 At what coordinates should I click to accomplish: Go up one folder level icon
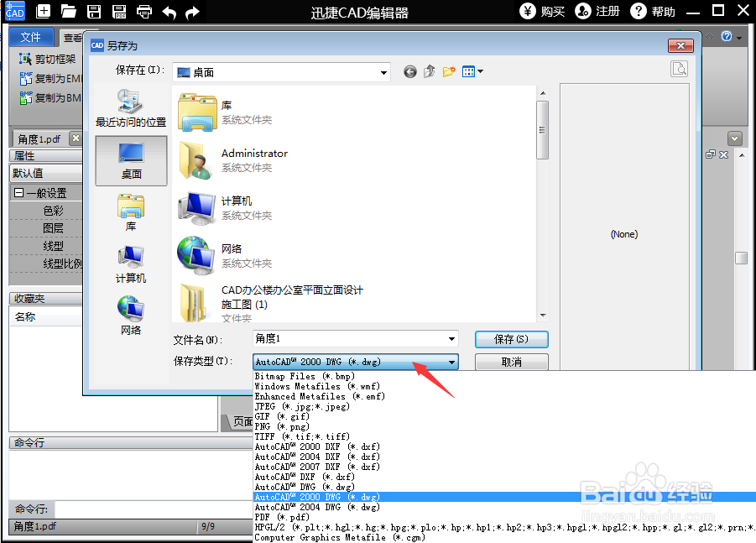pos(429,72)
